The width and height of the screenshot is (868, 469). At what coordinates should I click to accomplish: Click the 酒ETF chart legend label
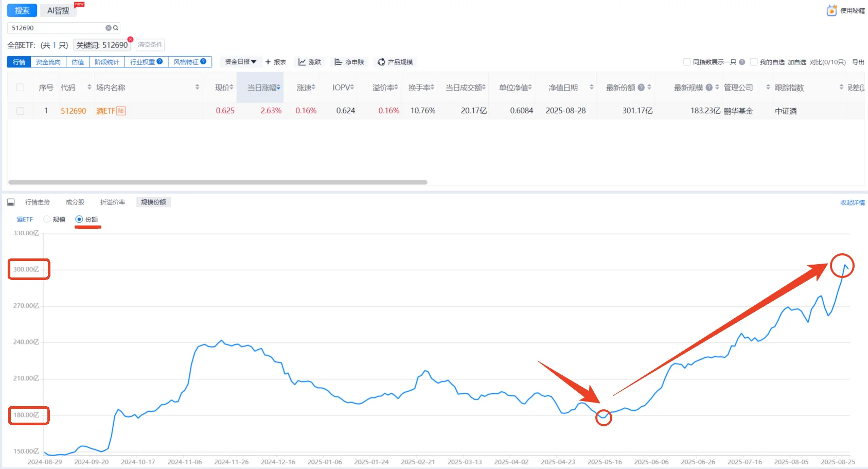tap(25, 219)
